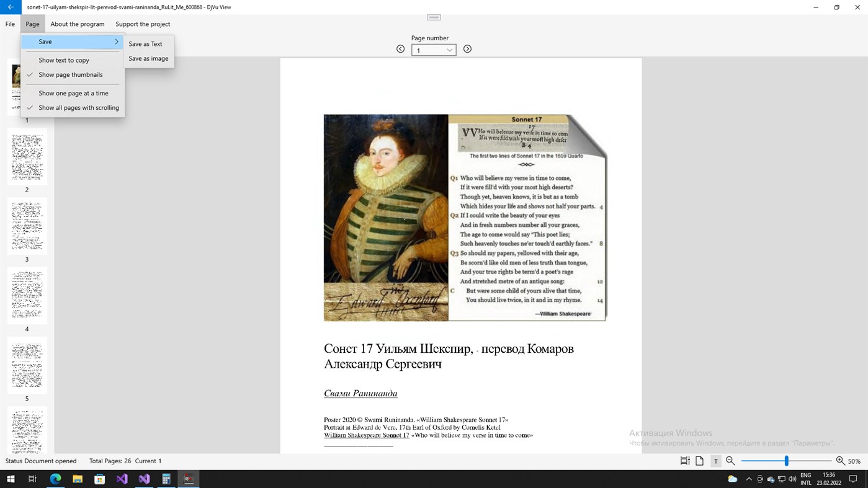This screenshot has width=868, height=488.
Task: Expand the Save submenu arrow
Action: 116,42
